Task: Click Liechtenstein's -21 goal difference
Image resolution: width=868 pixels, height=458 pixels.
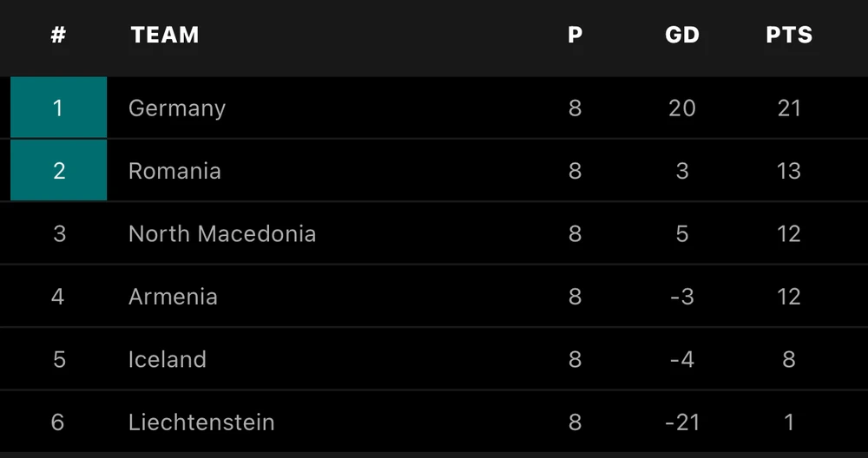Action: coord(682,422)
